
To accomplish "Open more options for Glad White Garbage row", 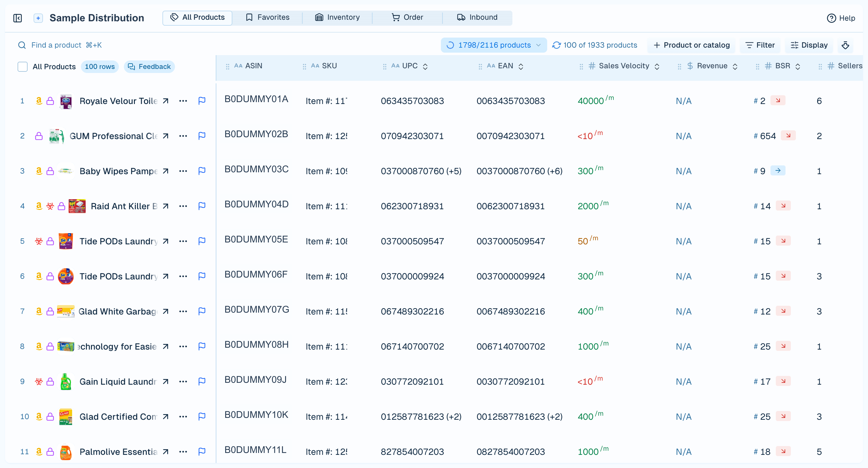I will (x=183, y=311).
